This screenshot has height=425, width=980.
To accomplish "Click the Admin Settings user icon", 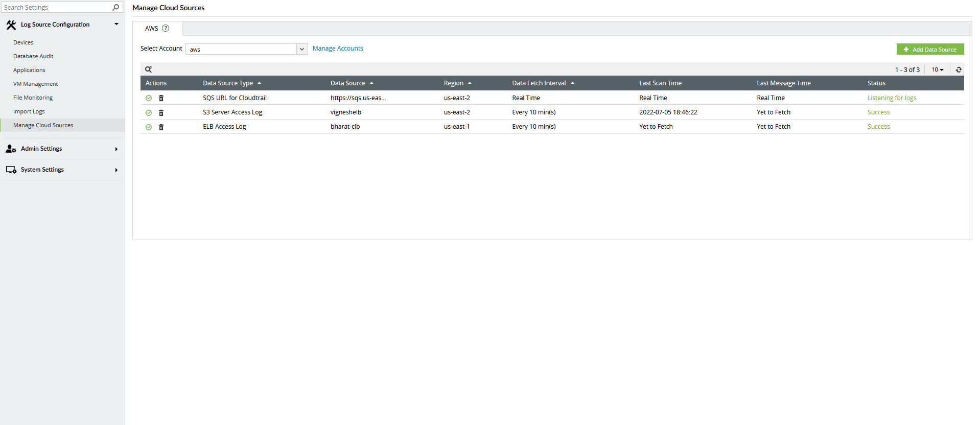I will click(11, 149).
